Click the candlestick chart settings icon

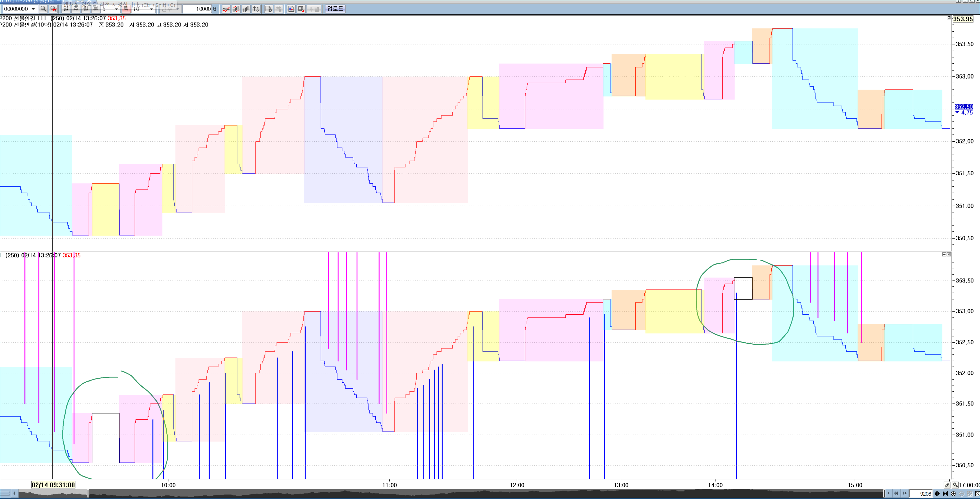pyautogui.click(x=291, y=9)
